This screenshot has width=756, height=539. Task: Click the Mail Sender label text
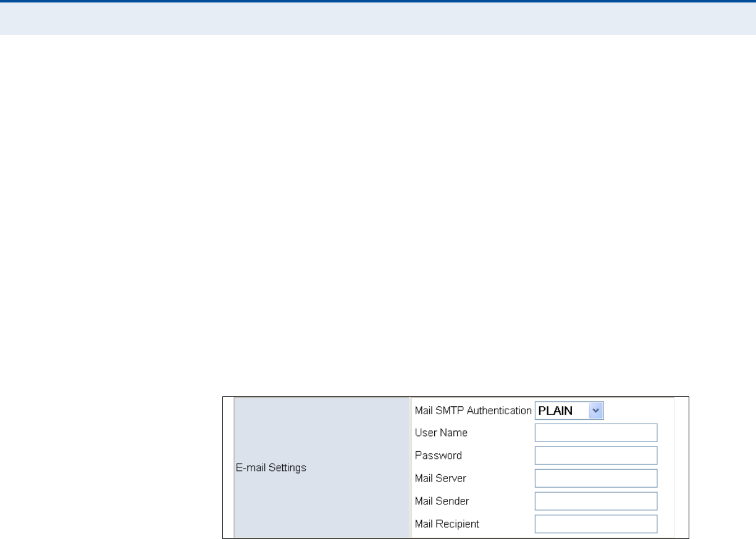click(442, 501)
